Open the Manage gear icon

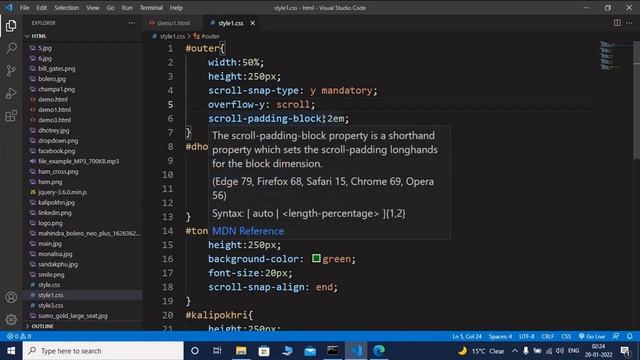(11, 319)
